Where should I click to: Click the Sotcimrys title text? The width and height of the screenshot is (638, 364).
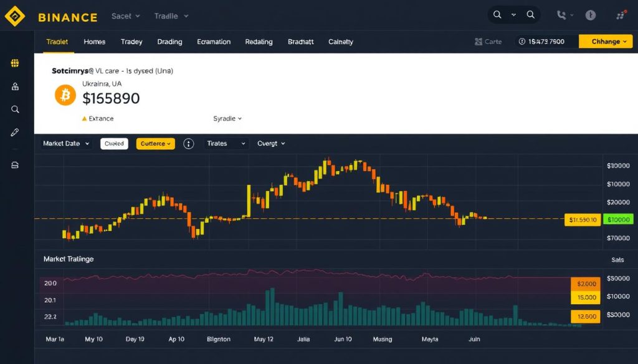pyautogui.click(x=70, y=71)
